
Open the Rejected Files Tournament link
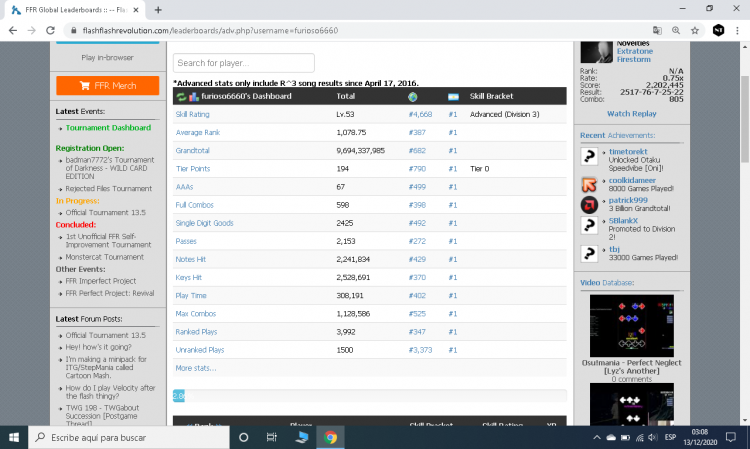click(109, 189)
